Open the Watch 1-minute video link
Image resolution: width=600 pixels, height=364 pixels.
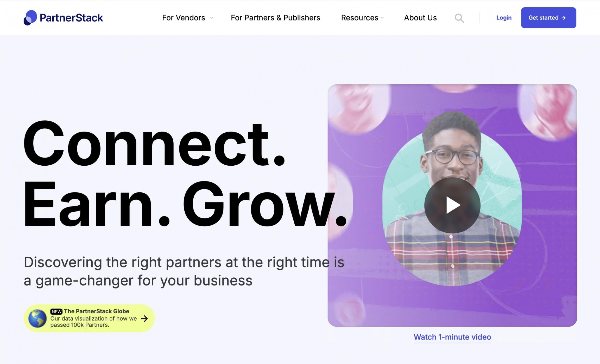(452, 337)
